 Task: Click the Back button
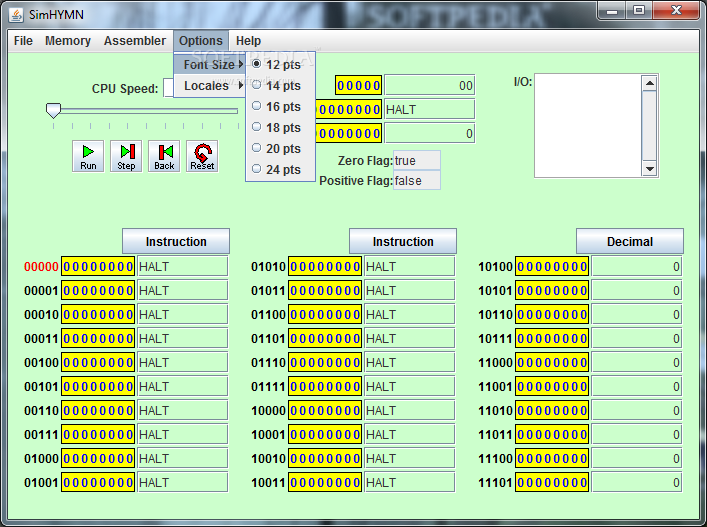(164, 156)
